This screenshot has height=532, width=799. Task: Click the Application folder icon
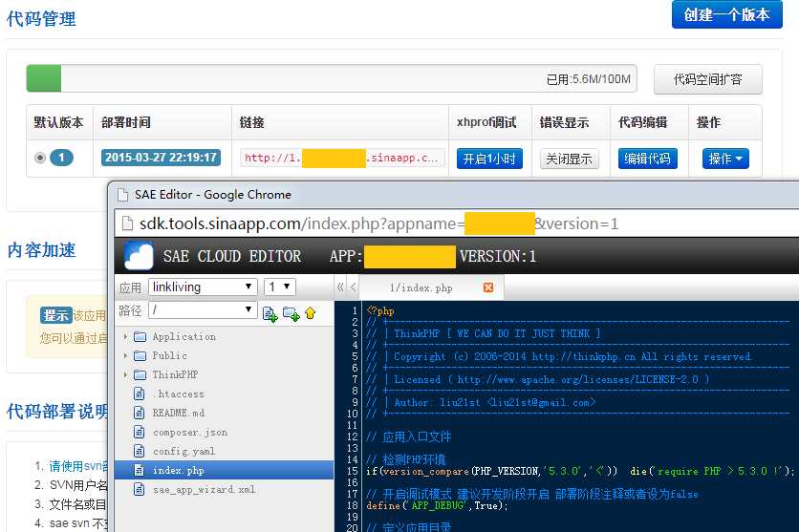click(140, 336)
